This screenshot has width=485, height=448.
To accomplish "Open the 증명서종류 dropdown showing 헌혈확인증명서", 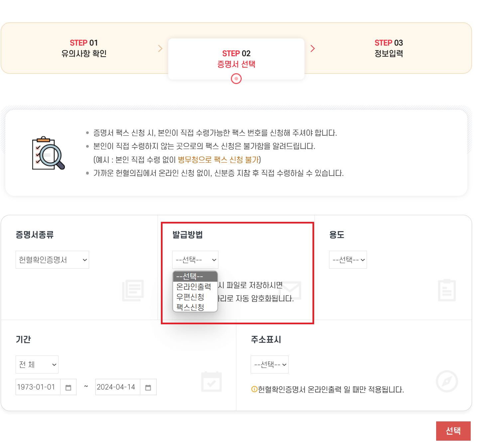I will coord(52,259).
